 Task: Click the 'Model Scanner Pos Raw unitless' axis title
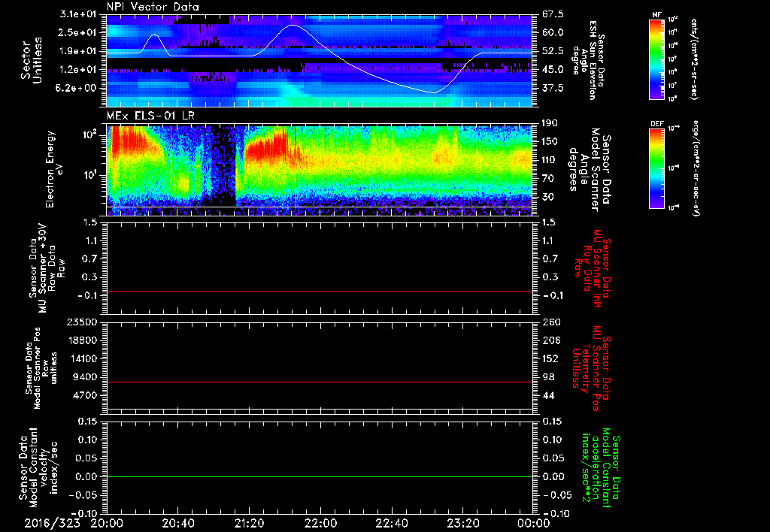pos(41,368)
